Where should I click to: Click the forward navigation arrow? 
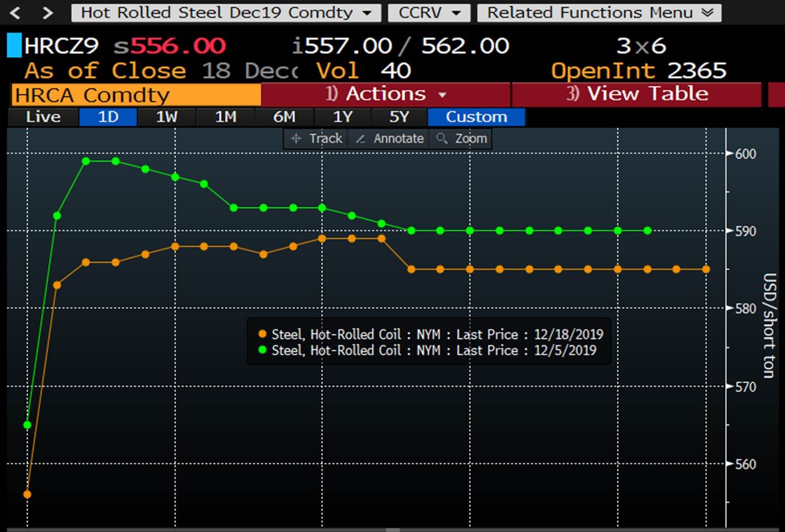pos(48,13)
